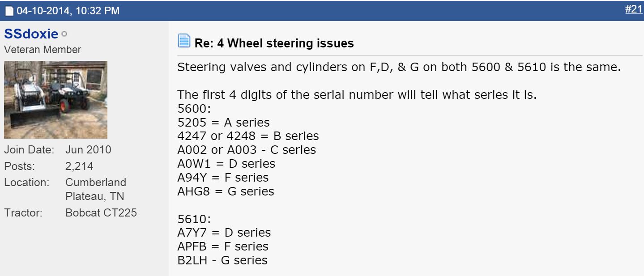Click the offline status dot next to SSdoxie
The height and width of the screenshot is (276, 644).
pyautogui.click(x=64, y=34)
